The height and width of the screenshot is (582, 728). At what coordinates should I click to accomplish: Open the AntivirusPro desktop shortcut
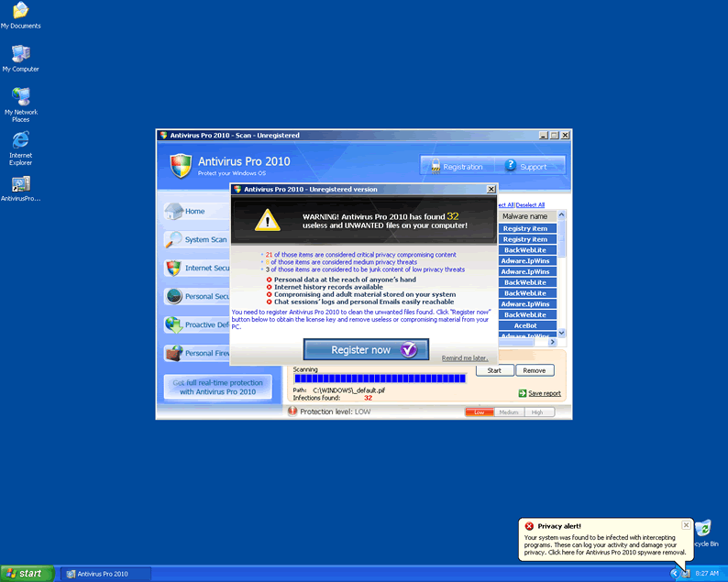coord(20,184)
